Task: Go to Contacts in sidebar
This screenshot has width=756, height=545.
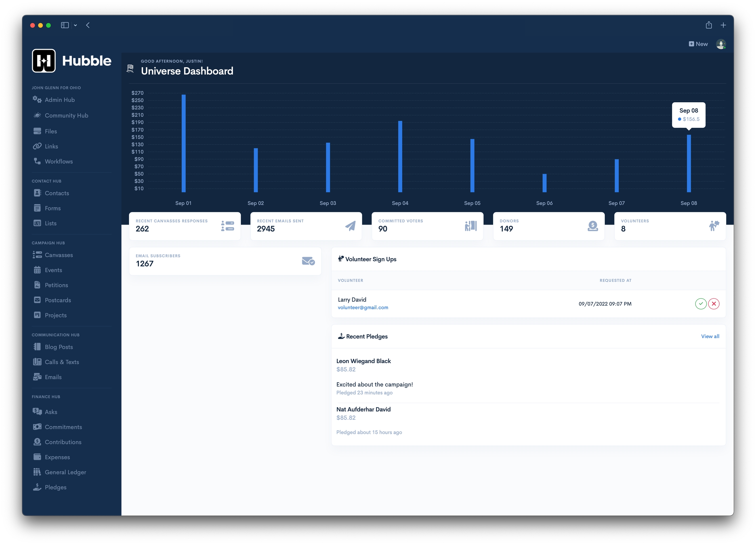Action: [57, 193]
